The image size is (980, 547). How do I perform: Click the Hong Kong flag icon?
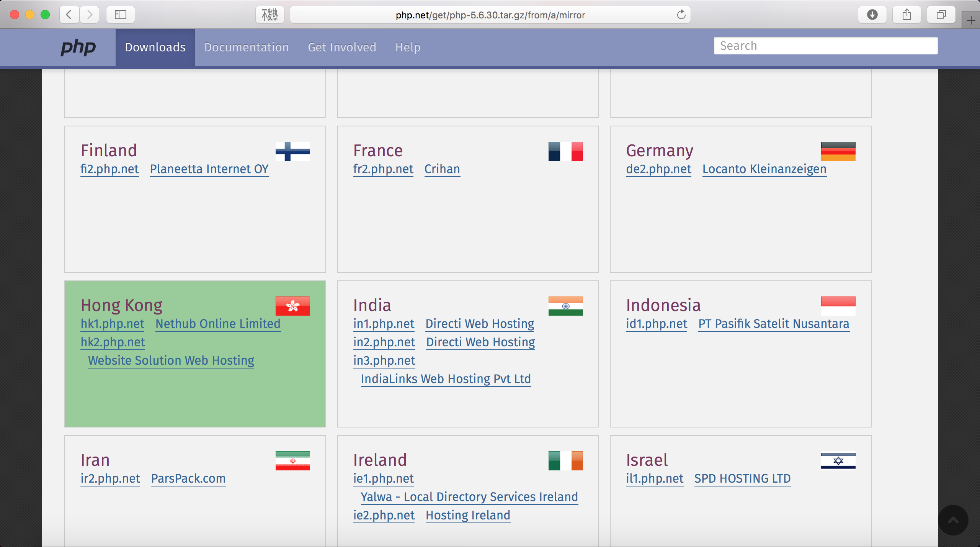point(293,306)
